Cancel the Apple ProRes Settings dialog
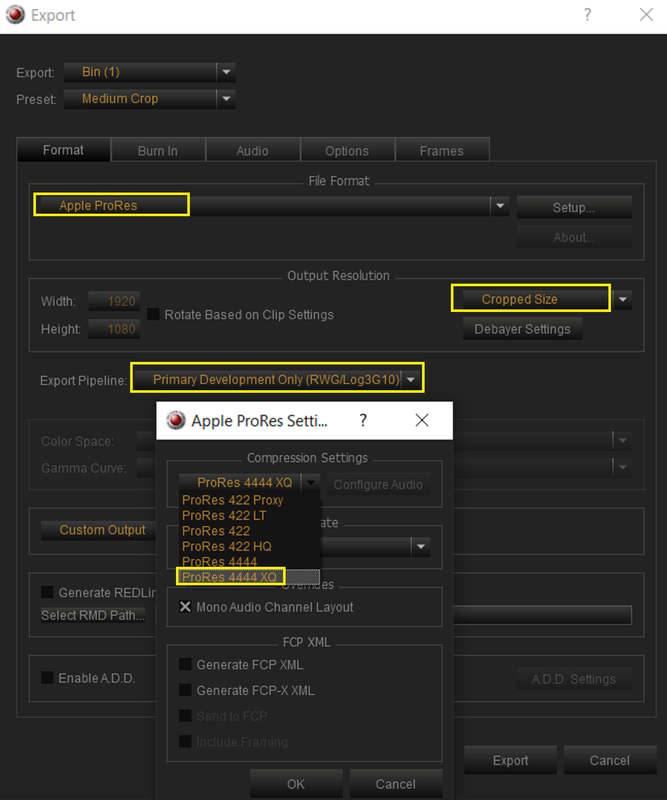 (396, 784)
